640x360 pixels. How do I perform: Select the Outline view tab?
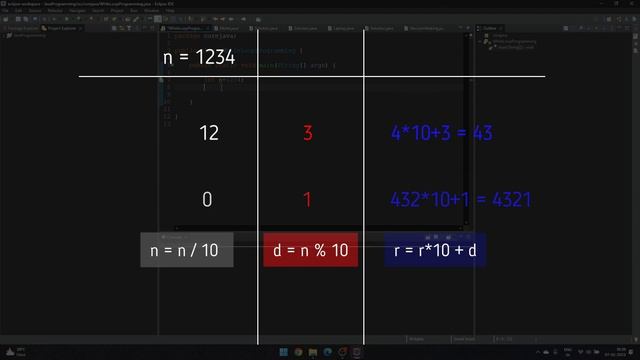489,28
